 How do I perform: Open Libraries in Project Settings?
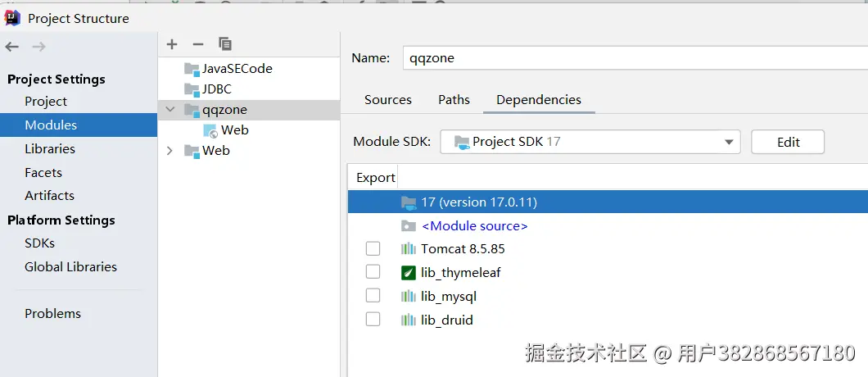[x=50, y=149]
